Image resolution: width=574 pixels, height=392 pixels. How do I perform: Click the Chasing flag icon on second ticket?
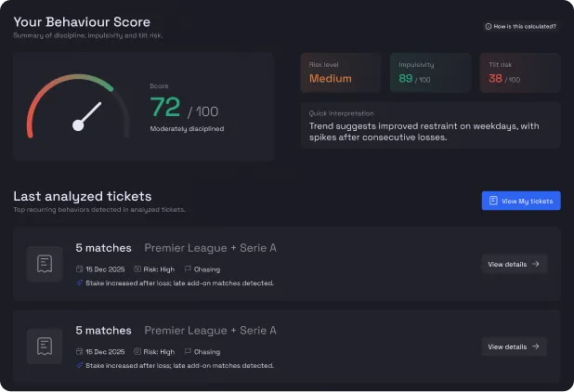coord(187,352)
